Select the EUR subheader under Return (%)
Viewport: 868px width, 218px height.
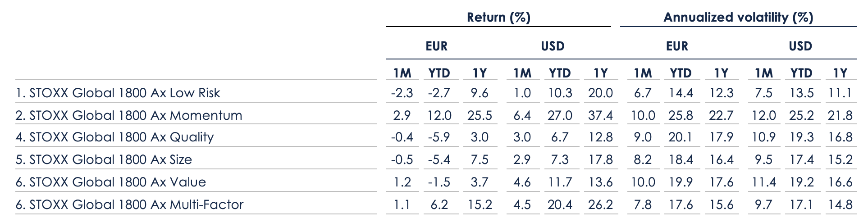pyautogui.click(x=436, y=46)
